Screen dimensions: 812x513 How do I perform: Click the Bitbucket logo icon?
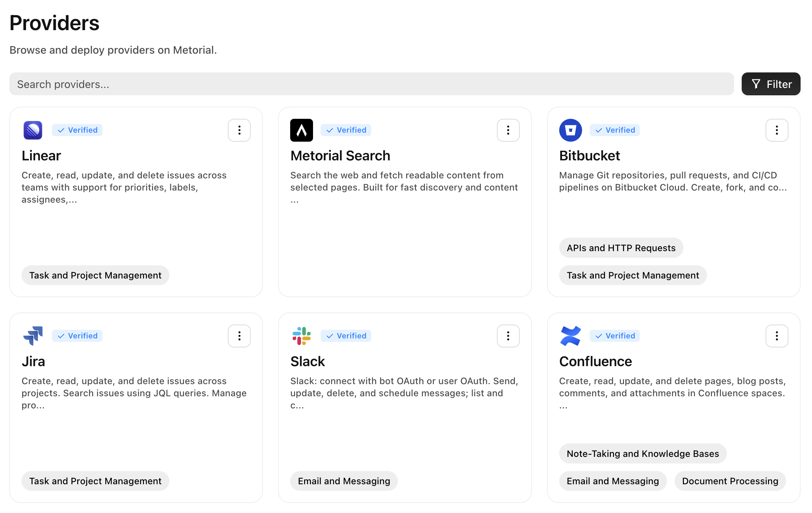click(x=570, y=130)
